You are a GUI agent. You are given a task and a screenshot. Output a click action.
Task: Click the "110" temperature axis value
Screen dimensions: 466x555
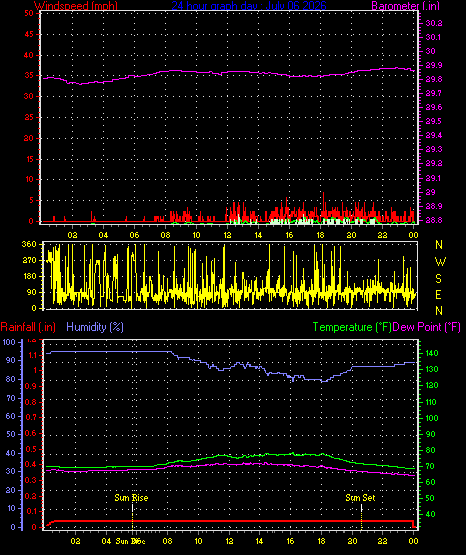pyautogui.click(x=432, y=402)
